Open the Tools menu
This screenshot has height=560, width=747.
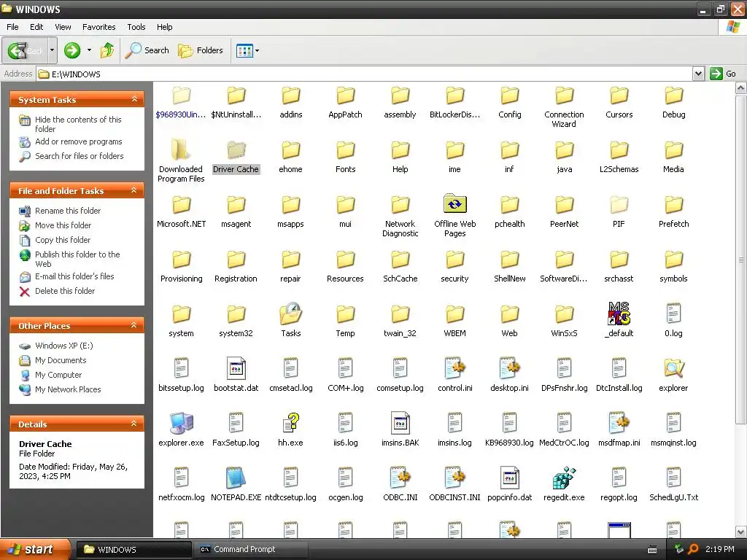click(136, 27)
